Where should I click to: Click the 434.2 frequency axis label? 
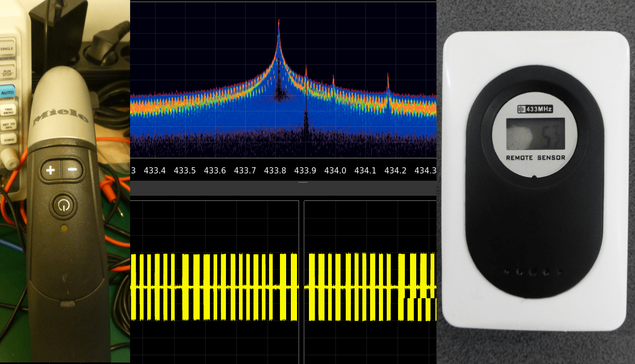(x=395, y=170)
